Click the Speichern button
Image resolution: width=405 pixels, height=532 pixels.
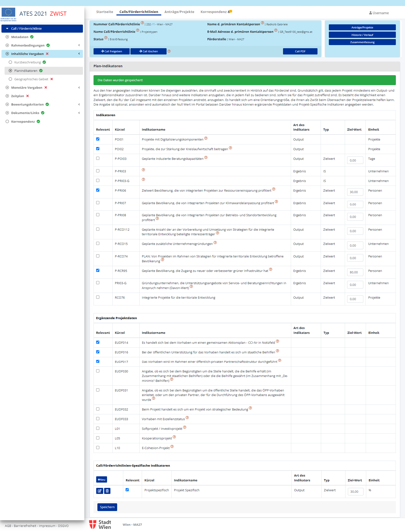[x=107, y=507]
